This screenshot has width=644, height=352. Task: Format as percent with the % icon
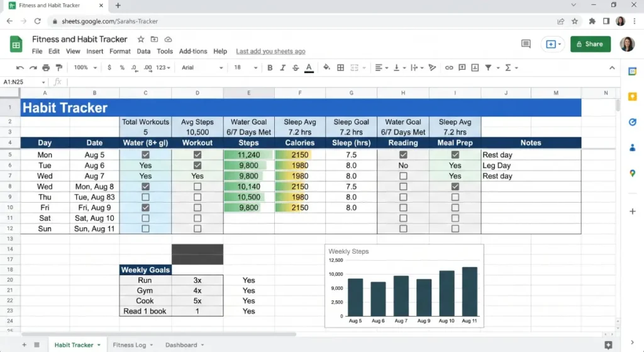[x=122, y=67]
